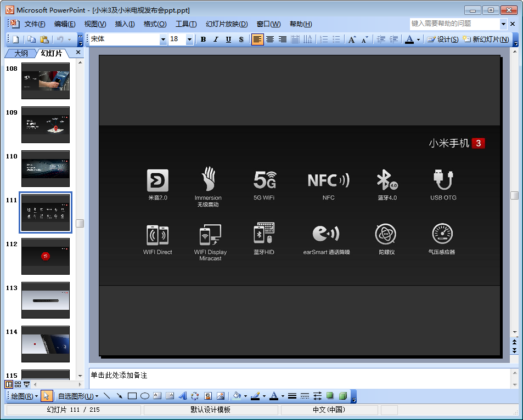This screenshot has width=523, height=420.
Task: Start slide show from view icon
Action: pos(26,384)
